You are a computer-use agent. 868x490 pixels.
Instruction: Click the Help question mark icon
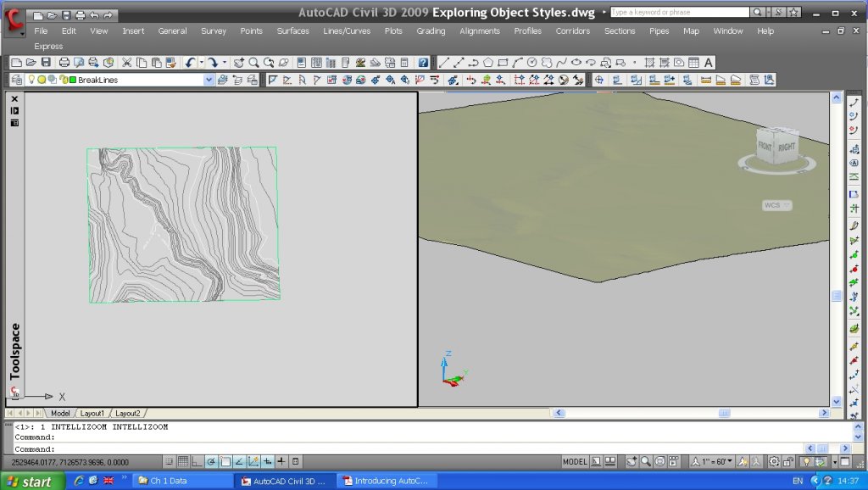point(423,63)
